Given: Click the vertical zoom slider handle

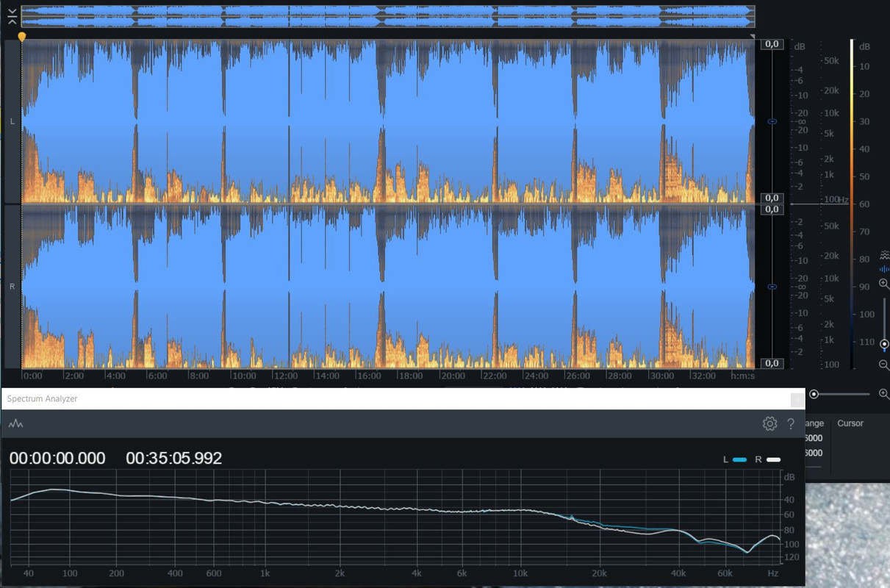Looking at the screenshot, I should 884,344.
